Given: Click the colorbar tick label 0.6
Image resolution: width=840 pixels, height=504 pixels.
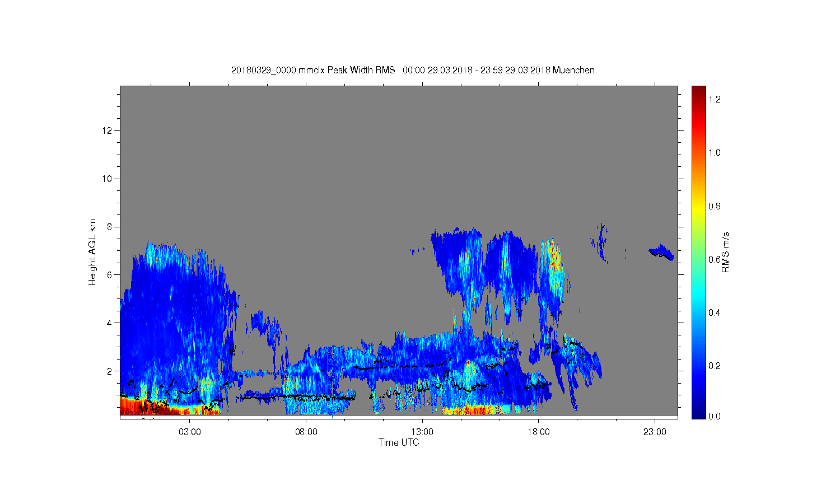Looking at the screenshot, I should pyautogui.click(x=715, y=259).
